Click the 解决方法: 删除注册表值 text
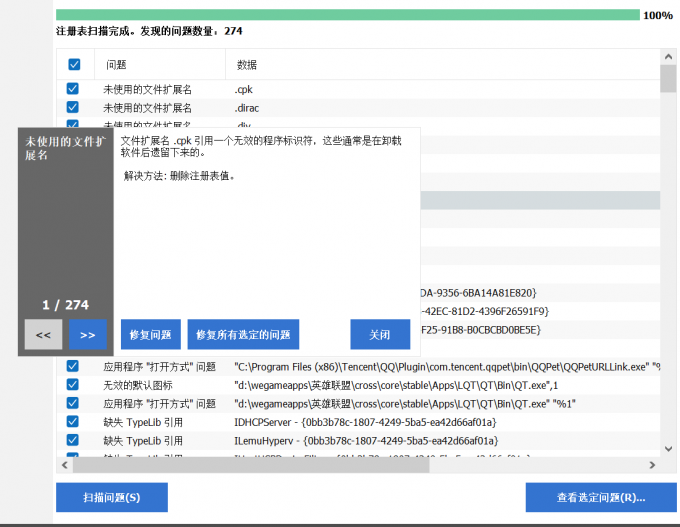The width and height of the screenshot is (680, 527). 180,176
